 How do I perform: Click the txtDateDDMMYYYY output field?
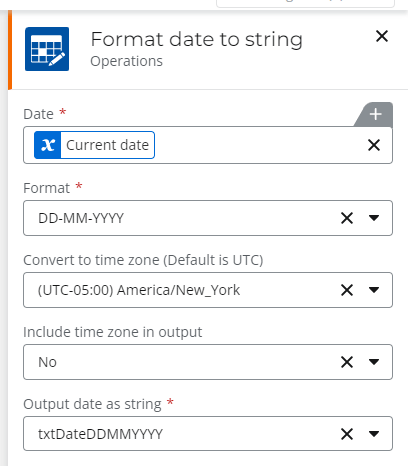tap(208, 434)
